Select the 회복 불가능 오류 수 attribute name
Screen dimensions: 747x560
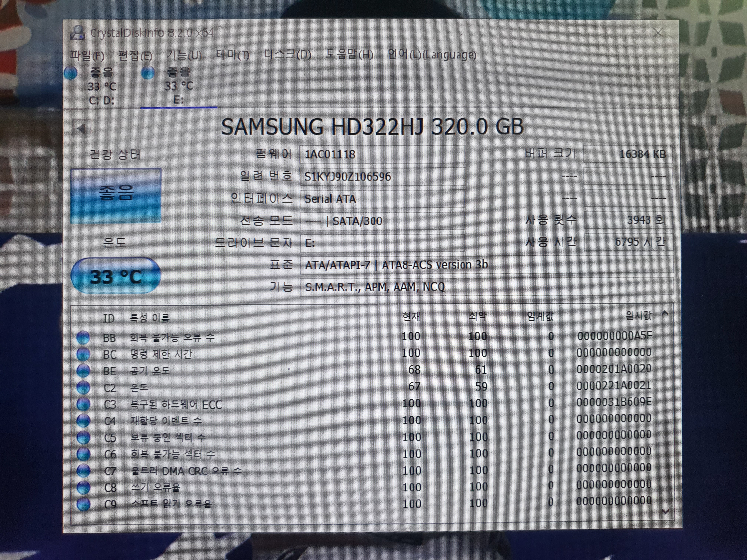pos(172,337)
